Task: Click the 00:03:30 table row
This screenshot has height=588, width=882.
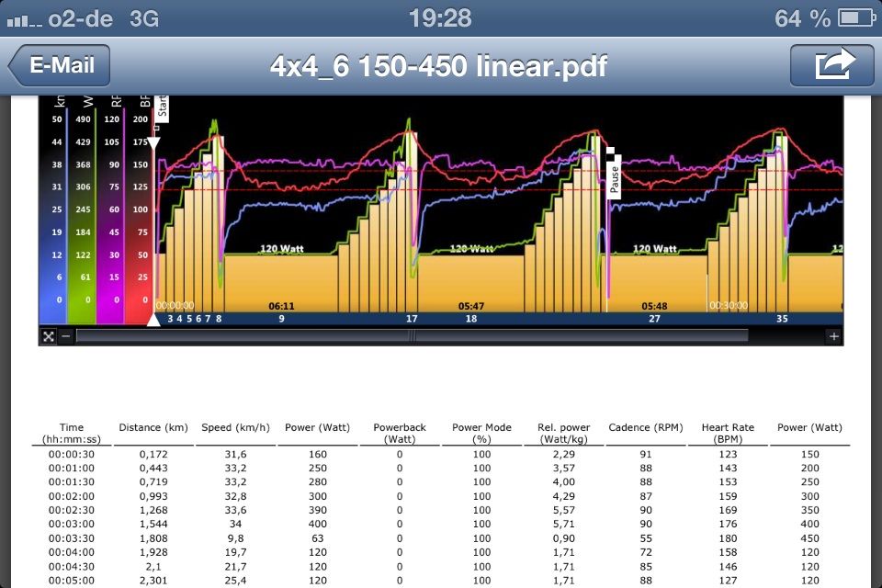Action: pos(441,538)
